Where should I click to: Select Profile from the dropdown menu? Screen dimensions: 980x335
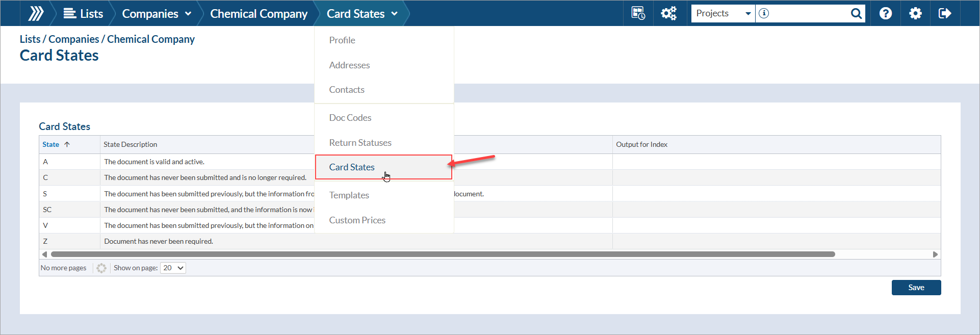384,40
